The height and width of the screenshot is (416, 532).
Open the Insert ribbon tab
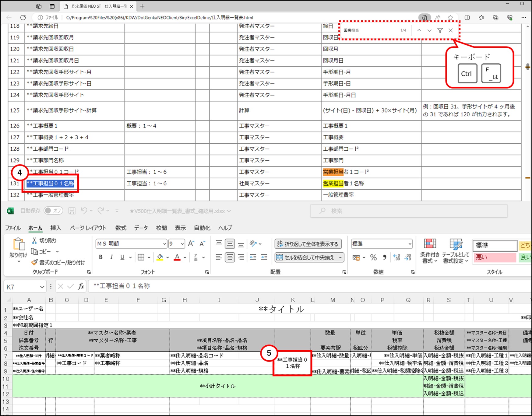point(55,228)
